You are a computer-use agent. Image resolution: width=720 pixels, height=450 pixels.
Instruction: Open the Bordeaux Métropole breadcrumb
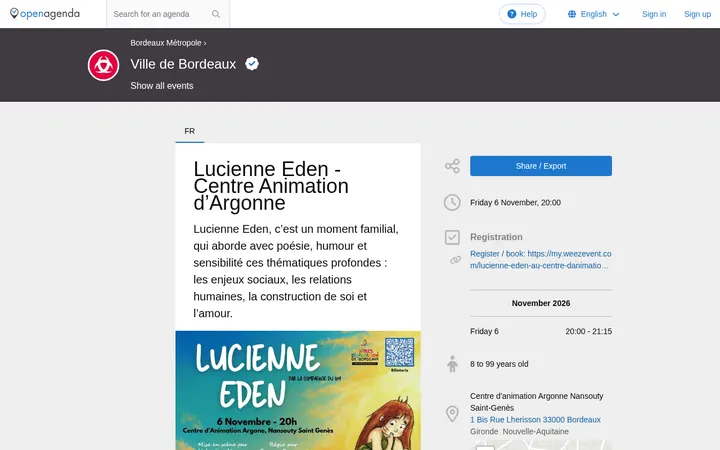pyautogui.click(x=166, y=43)
